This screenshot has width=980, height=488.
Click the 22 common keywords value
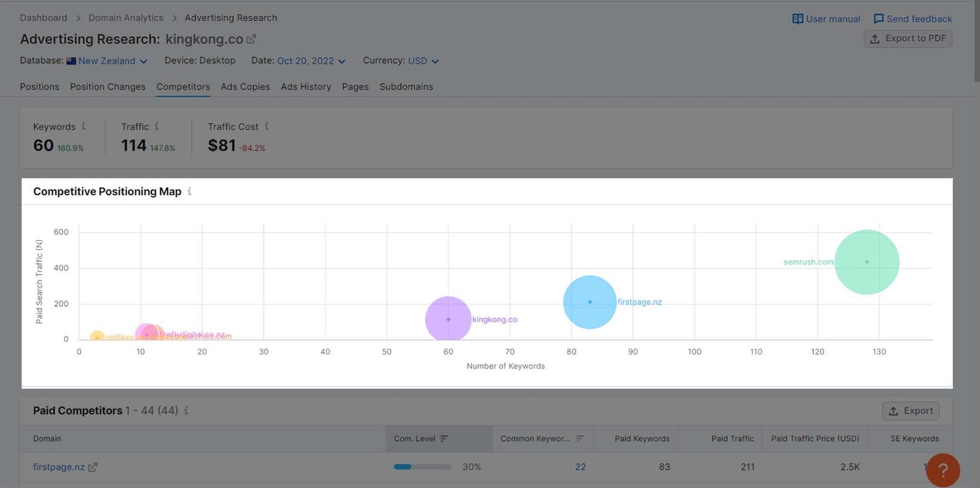click(x=581, y=467)
